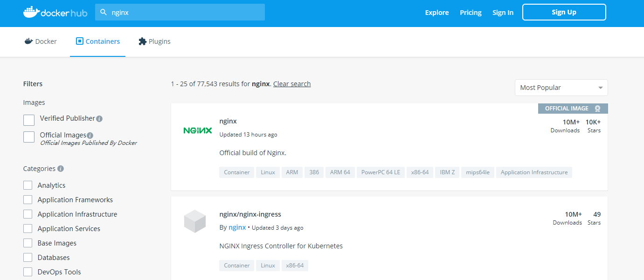Click the nginx-ingress cube image icon

pyautogui.click(x=195, y=221)
